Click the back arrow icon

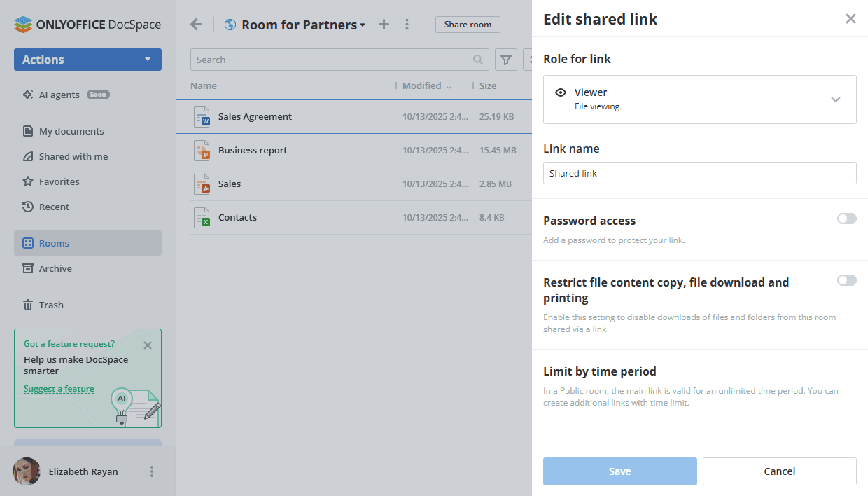point(197,25)
